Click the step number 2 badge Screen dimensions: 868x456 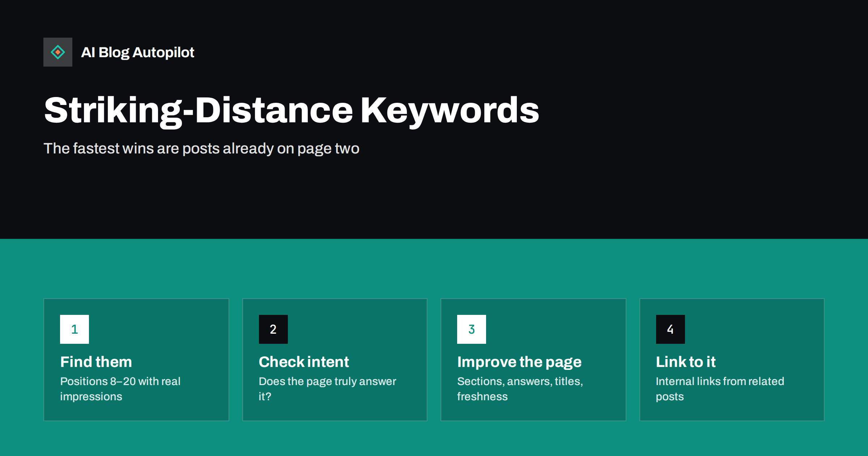(273, 329)
